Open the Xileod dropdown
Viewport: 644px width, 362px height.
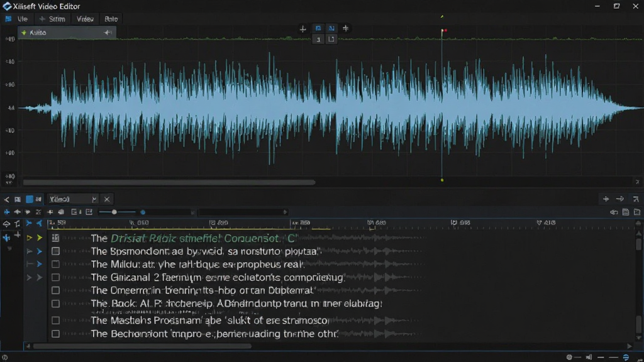coord(73,199)
